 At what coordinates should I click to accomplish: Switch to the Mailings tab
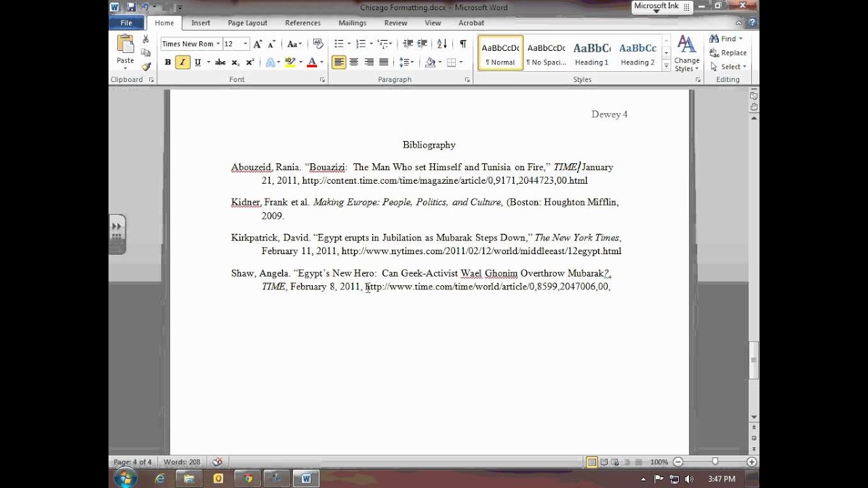pyautogui.click(x=353, y=23)
